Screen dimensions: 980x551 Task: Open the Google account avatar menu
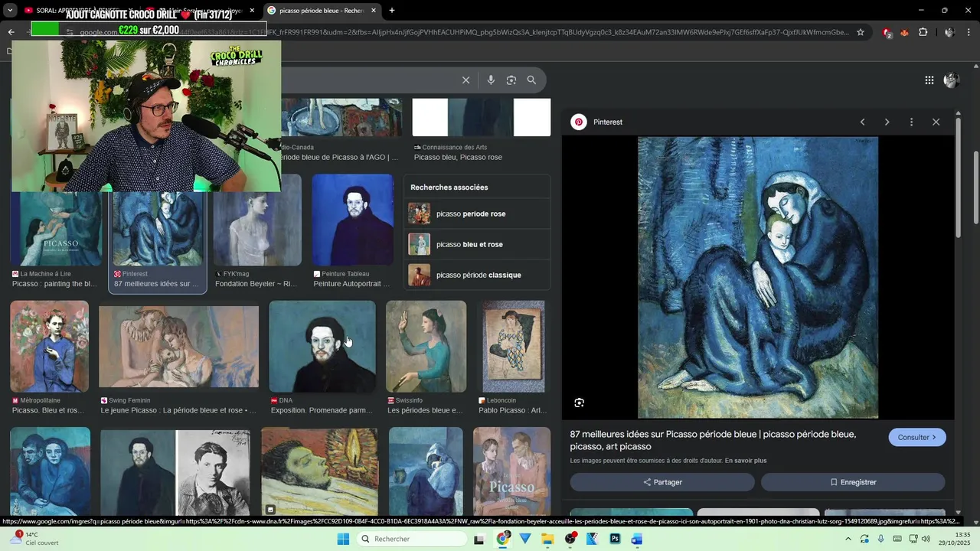click(952, 80)
